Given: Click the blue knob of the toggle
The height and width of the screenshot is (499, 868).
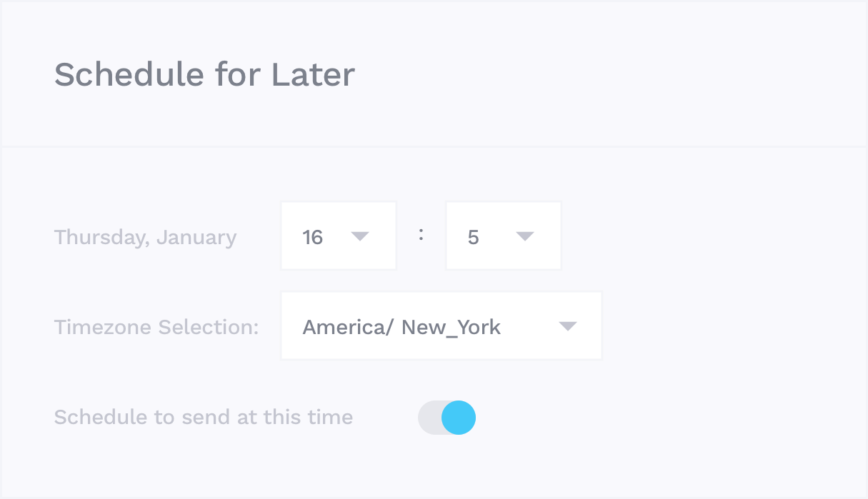Looking at the screenshot, I should [458, 418].
